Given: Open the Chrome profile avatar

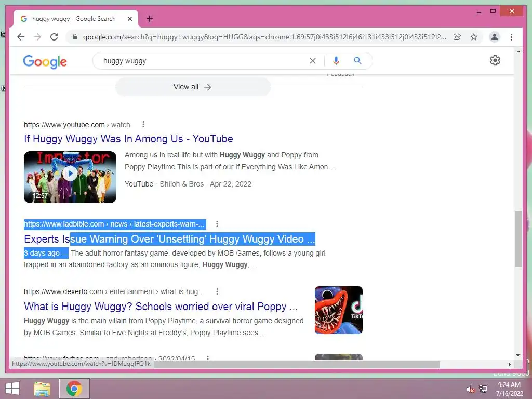Looking at the screenshot, I should 495,37.
